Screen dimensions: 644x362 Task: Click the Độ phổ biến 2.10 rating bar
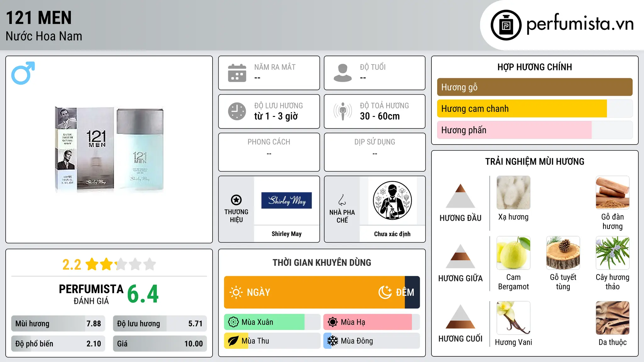point(58,344)
